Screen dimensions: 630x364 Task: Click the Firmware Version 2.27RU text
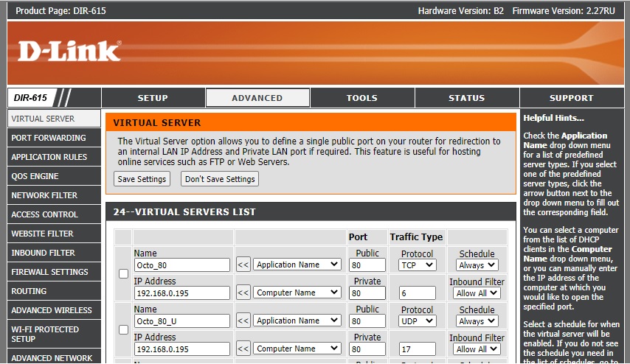pyautogui.click(x=564, y=11)
